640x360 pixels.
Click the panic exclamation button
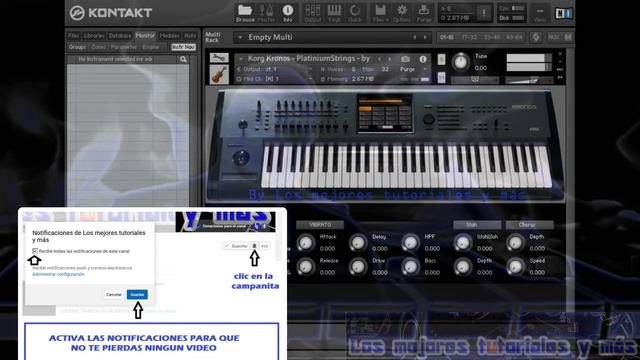[484, 13]
